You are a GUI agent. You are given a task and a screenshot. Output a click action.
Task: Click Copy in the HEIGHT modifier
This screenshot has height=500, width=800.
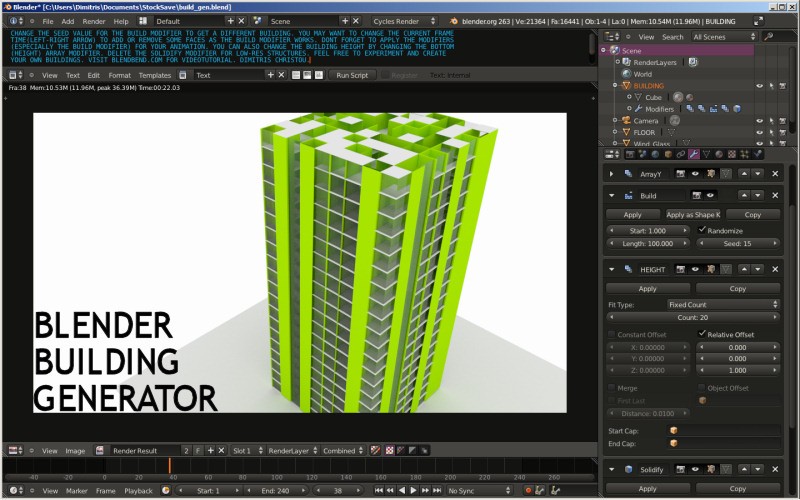[x=738, y=288]
